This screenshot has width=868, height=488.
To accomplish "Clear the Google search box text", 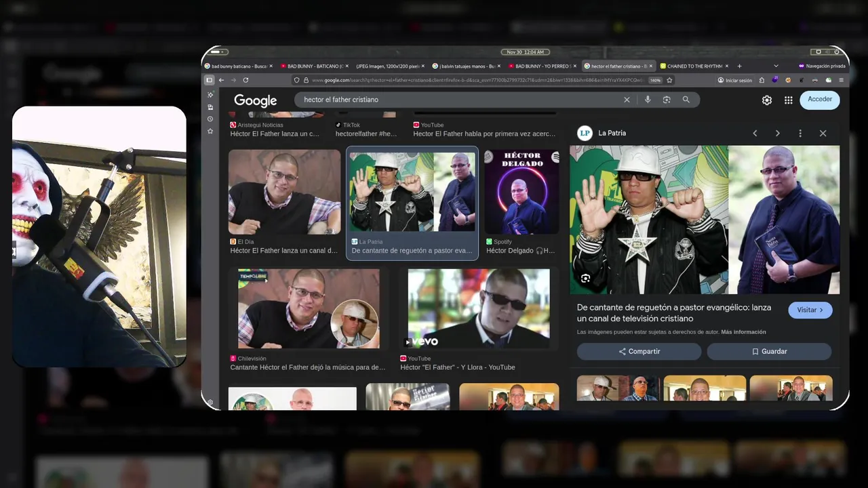I will (627, 100).
